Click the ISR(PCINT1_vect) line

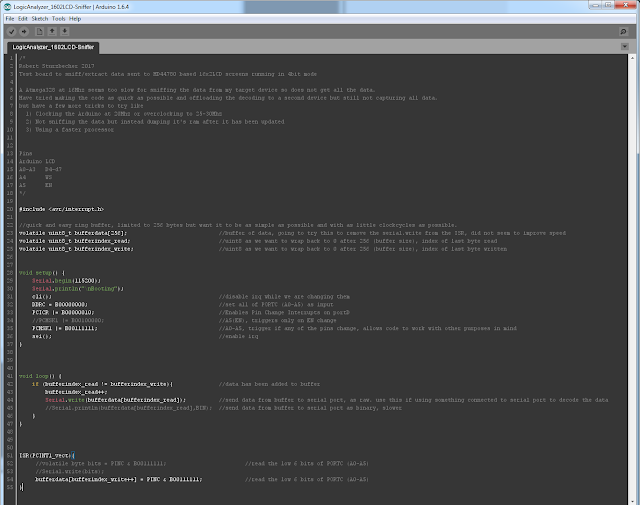point(47,455)
